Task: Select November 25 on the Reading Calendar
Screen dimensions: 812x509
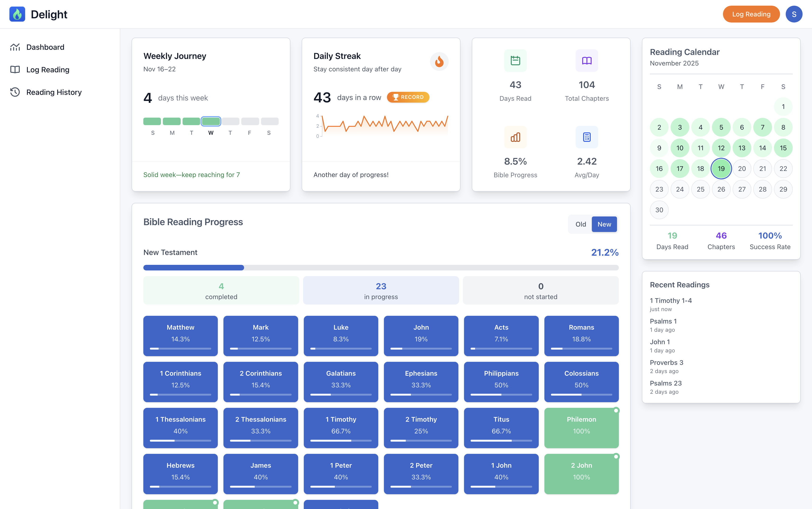Action: click(701, 189)
